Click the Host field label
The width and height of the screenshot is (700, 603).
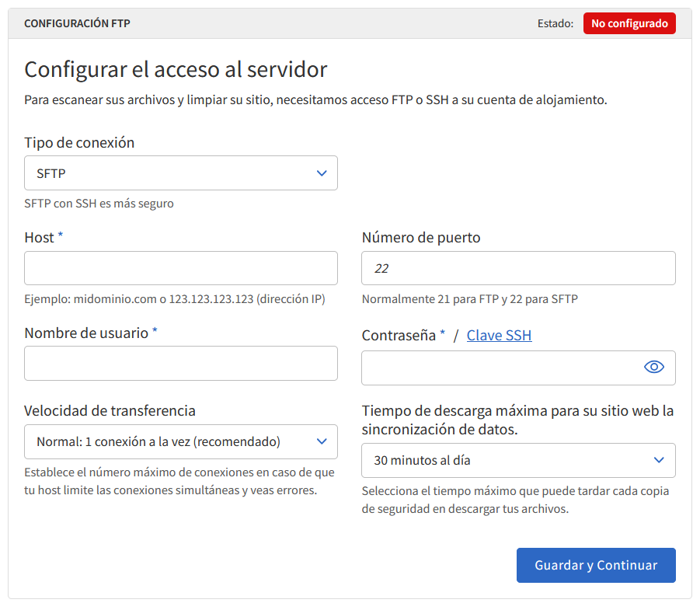39,238
